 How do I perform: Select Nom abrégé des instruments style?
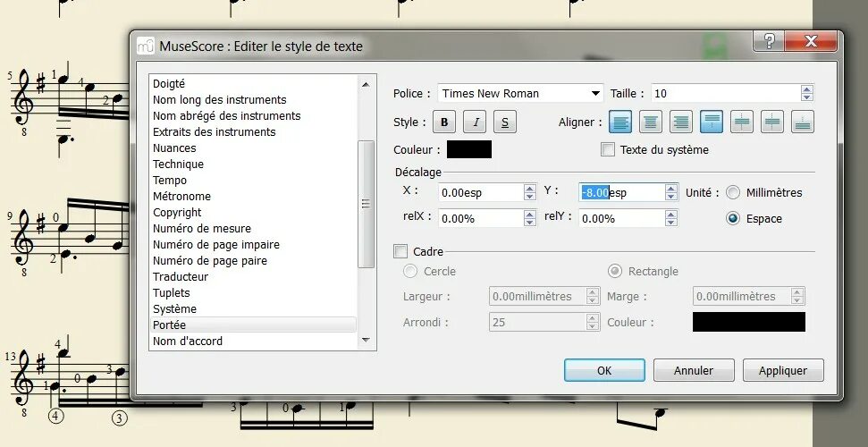pyautogui.click(x=254, y=115)
